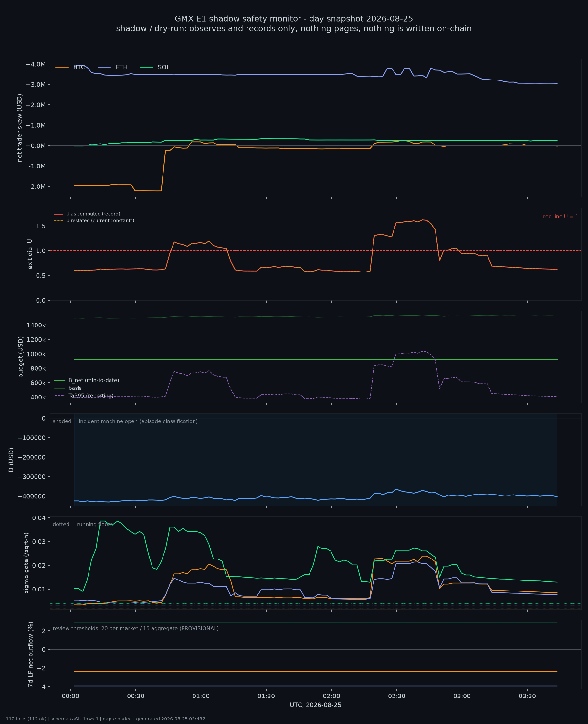The height and width of the screenshot is (724, 588).
Task: Click the 'sigma gate (/sqrt-h)' axis label
Action: 26,563
